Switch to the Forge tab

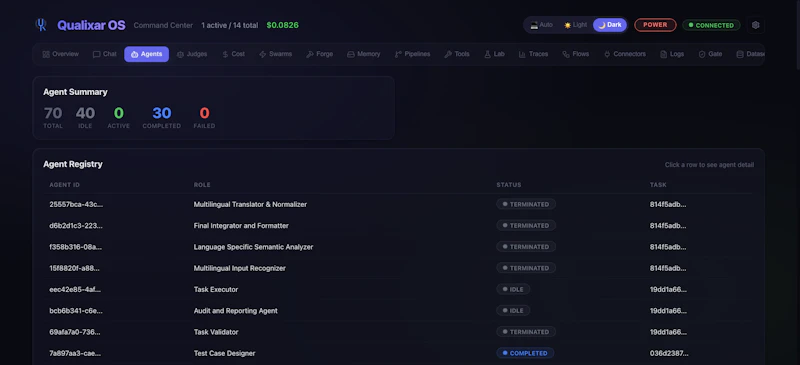[319, 54]
